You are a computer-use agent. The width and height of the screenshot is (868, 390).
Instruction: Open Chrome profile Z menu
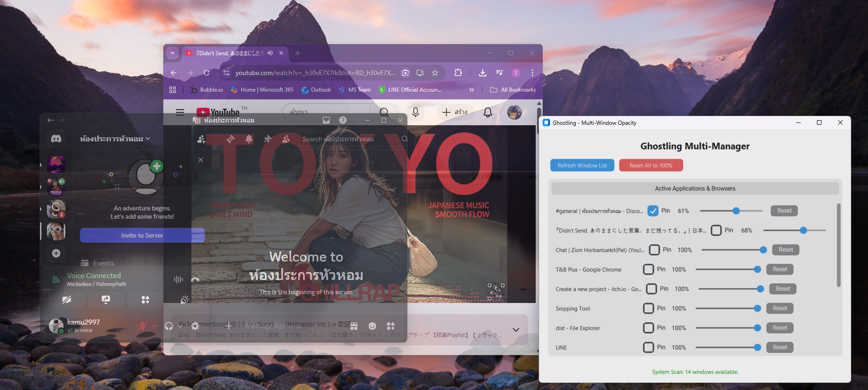516,73
